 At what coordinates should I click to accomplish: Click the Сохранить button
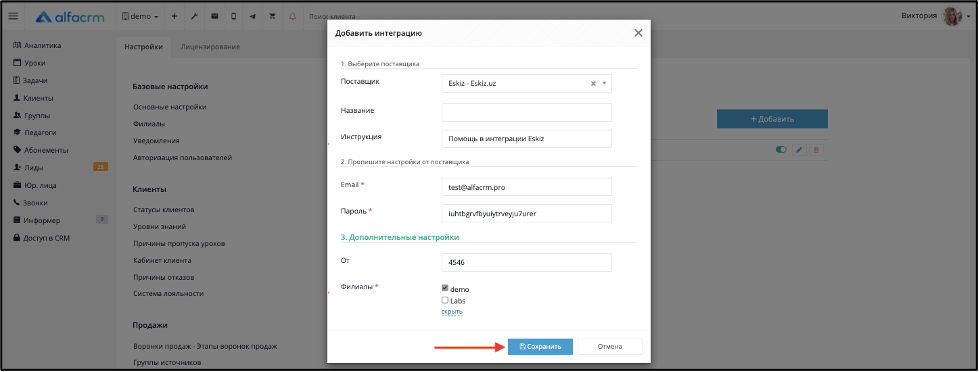click(540, 346)
